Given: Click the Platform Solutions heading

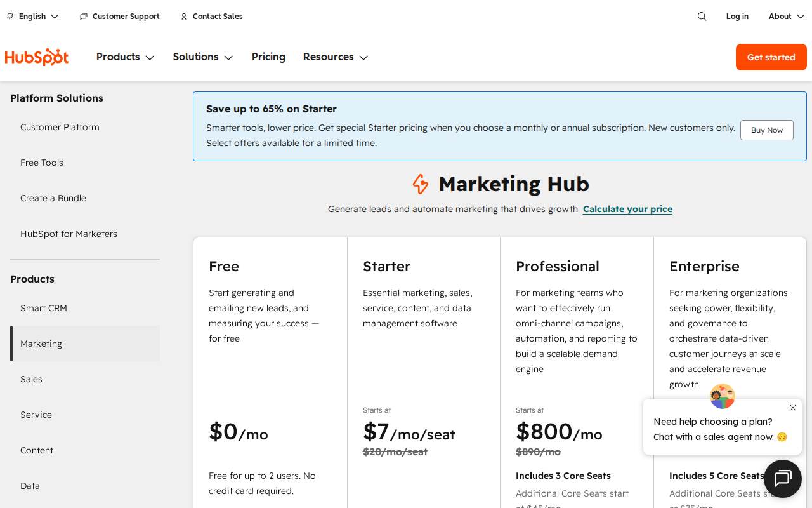Looking at the screenshot, I should point(56,98).
